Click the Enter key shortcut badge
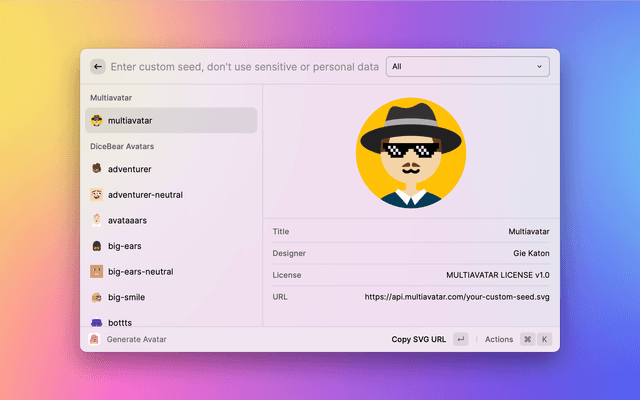Screen dimensions: 640x400 click(x=460, y=339)
